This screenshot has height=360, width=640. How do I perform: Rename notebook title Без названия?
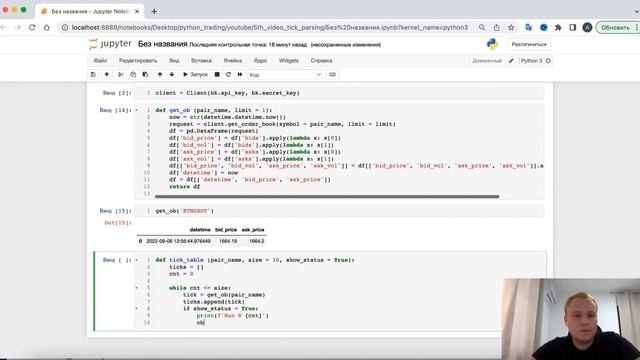coord(162,44)
